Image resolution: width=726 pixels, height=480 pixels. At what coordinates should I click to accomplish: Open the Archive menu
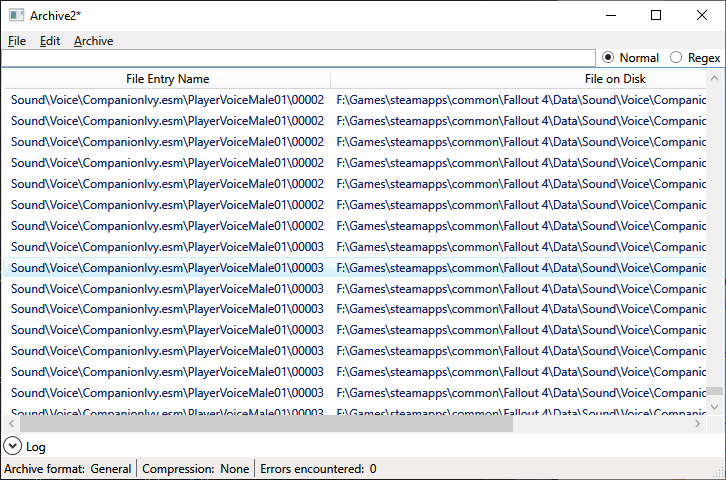[93, 41]
